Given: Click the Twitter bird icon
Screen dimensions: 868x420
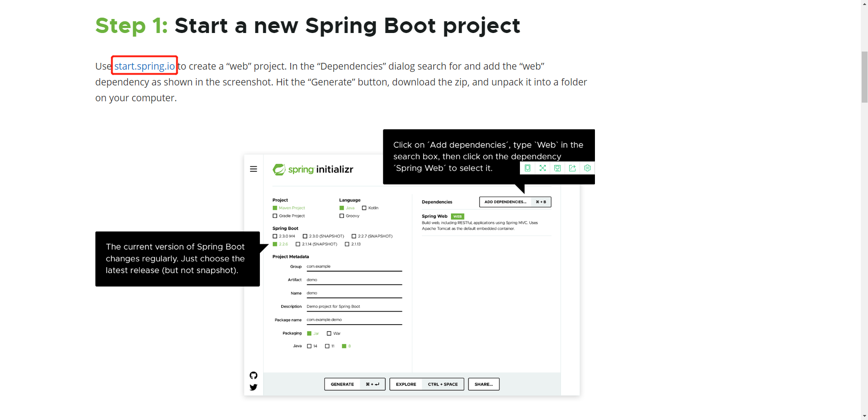Looking at the screenshot, I should point(254,387).
